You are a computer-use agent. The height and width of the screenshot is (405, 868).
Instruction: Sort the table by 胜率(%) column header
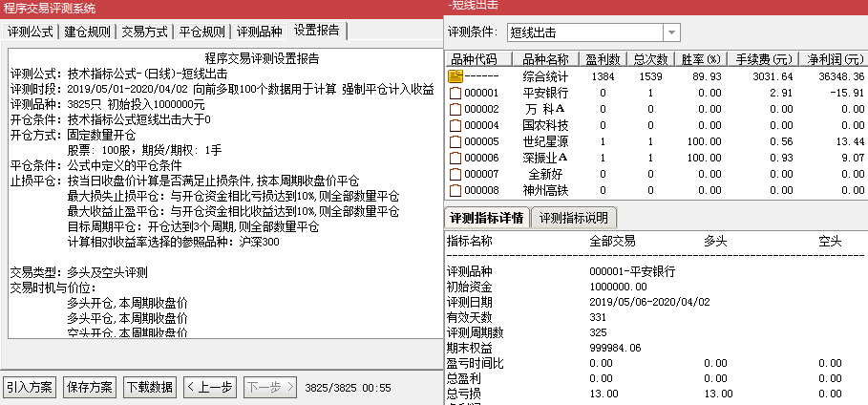coord(701,58)
